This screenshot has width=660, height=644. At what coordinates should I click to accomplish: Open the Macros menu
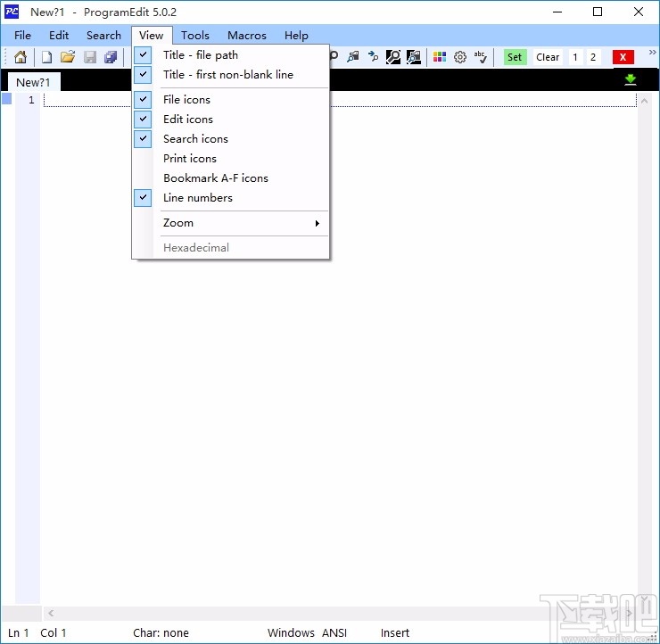tap(247, 36)
